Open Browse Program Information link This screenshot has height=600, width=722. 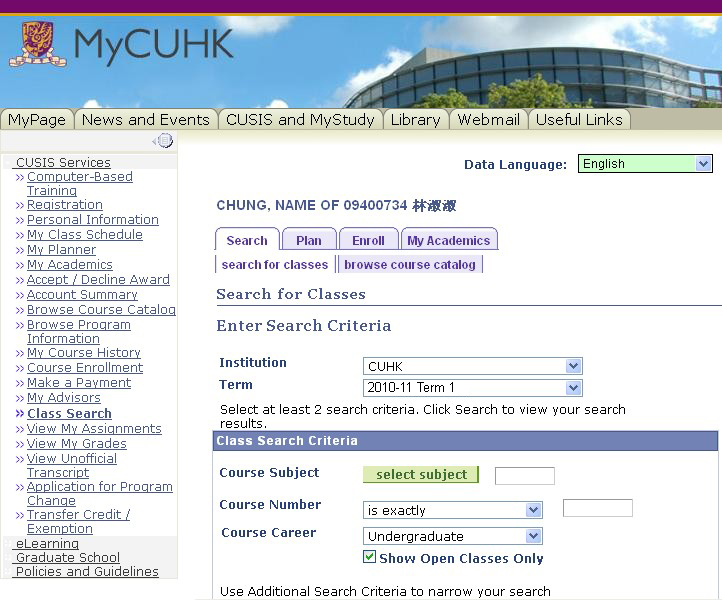point(79,332)
